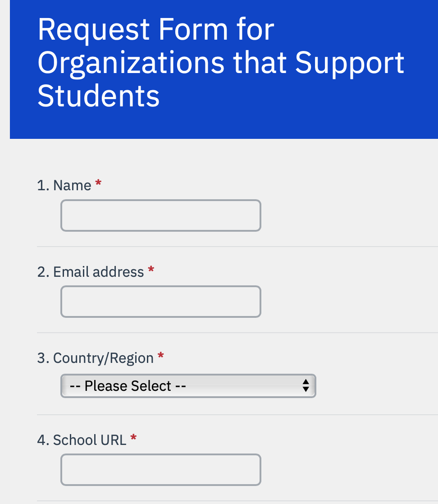Click the required star beside School URL

[133, 438]
